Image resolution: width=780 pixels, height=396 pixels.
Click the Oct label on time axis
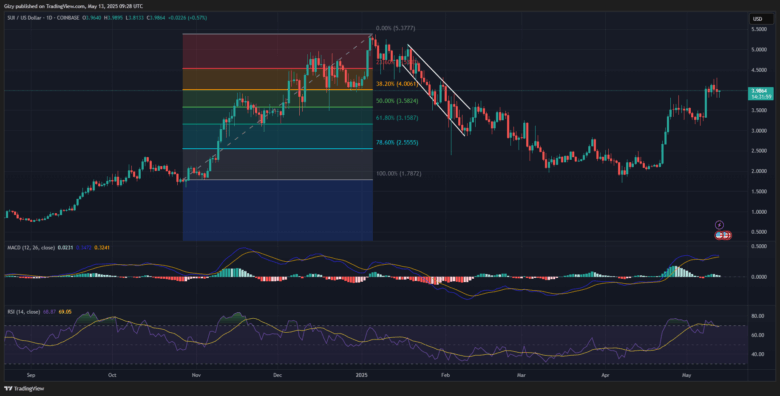(x=112, y=376)
